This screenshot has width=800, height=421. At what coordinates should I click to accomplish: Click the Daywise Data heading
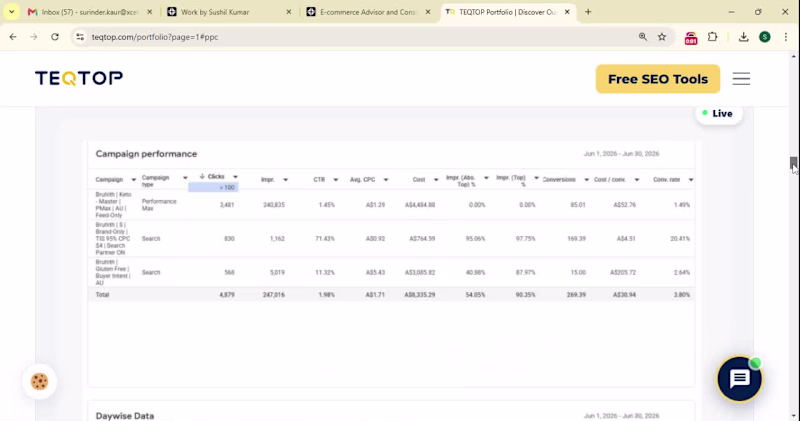[124, 416]
